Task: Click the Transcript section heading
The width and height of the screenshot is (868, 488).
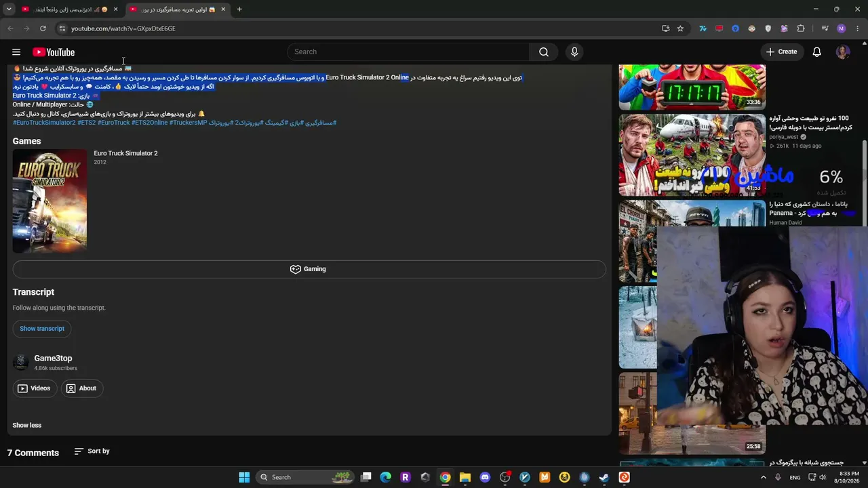Action: [33, 292]
